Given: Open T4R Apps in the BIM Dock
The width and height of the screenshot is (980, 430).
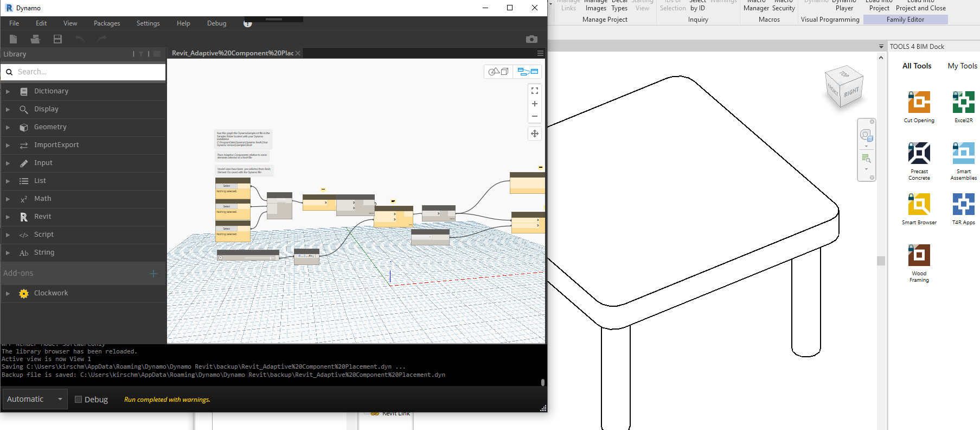Looking at the screenshot, I should coord(964,209).
